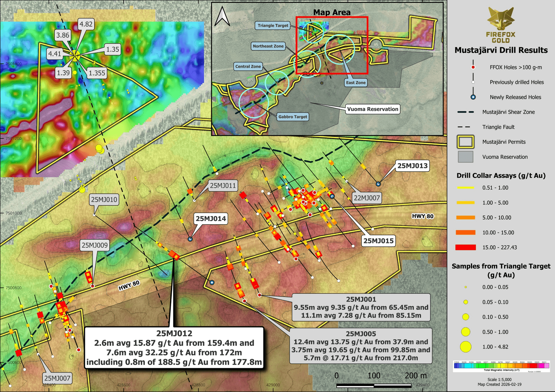The width and height of the screenshot is (555, 392).
Task: Select the Gabbro Target label
Action: pos(292,117)
